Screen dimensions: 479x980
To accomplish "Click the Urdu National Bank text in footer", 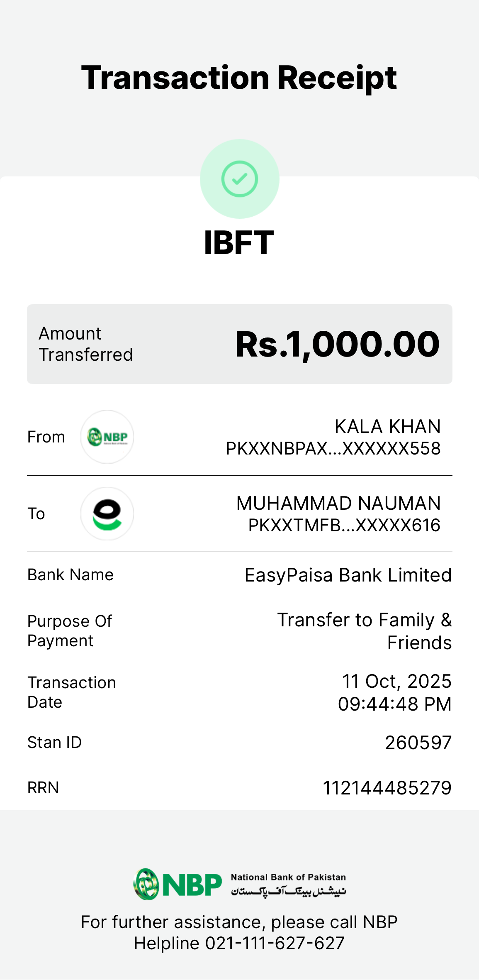I will tap(288, 891).
